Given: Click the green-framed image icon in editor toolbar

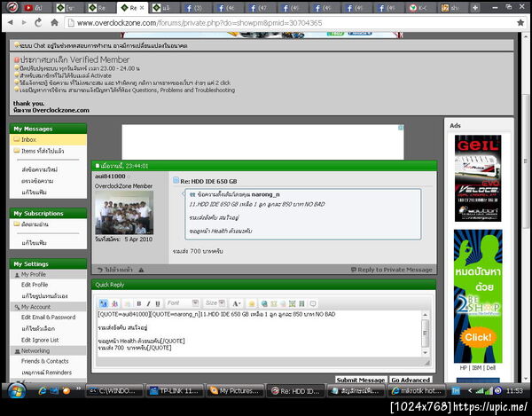Looking at the screenshot, I should (x=292, y=303).
